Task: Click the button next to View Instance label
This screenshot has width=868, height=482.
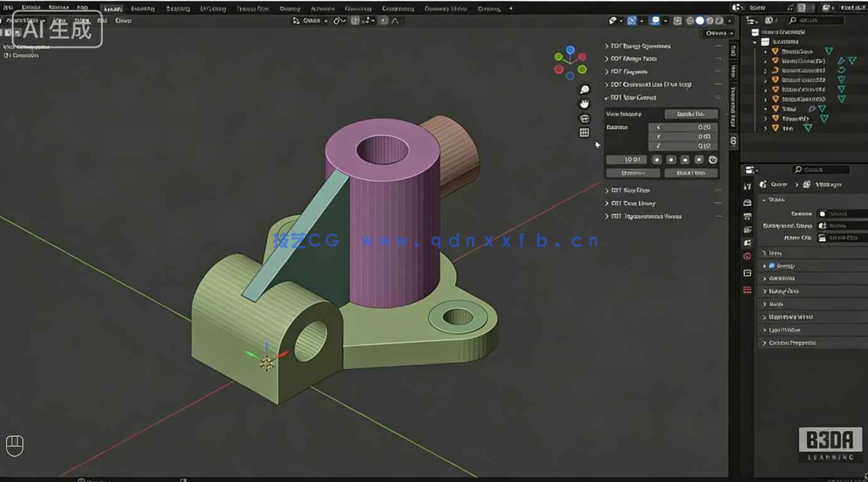Action: click(x=690, y=114)
